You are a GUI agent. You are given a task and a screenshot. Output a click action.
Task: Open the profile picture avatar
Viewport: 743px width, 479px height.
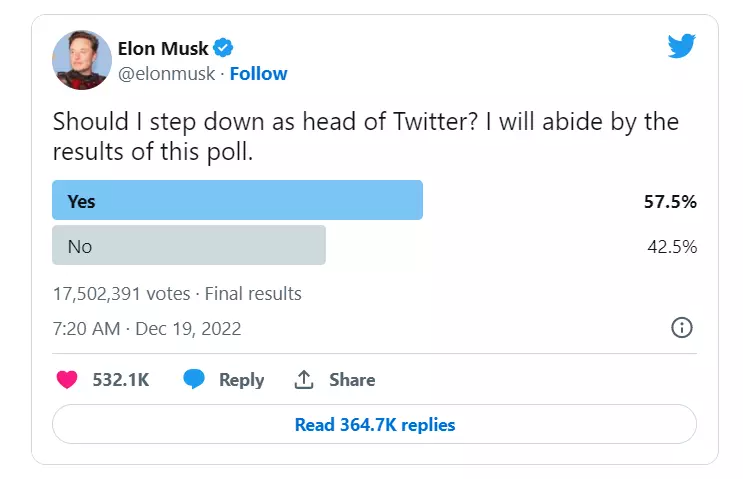81,59
